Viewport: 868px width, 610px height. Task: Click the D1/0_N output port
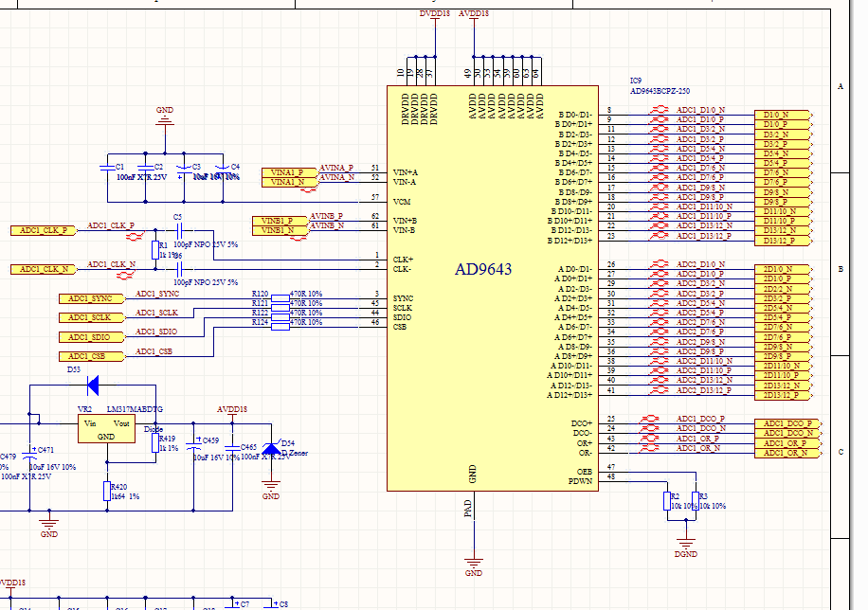[784, 116]
